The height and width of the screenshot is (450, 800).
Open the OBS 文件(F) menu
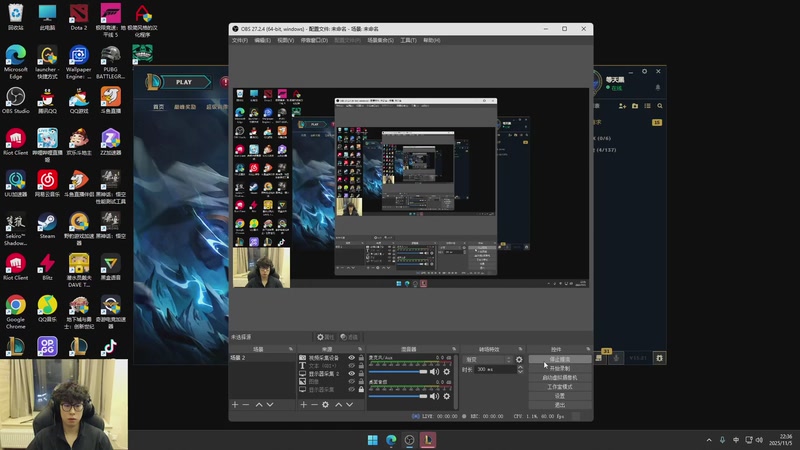coord(240,40)
